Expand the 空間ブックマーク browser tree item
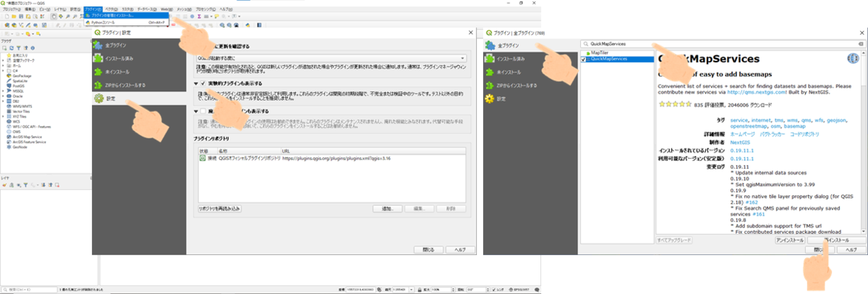868x294 pixels. tap(3, 60)
